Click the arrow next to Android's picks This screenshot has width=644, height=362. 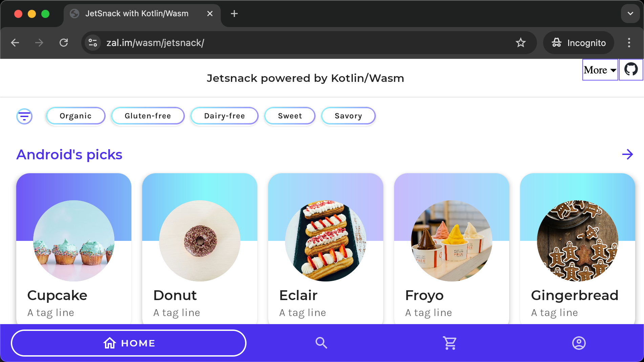click(627, 154)
